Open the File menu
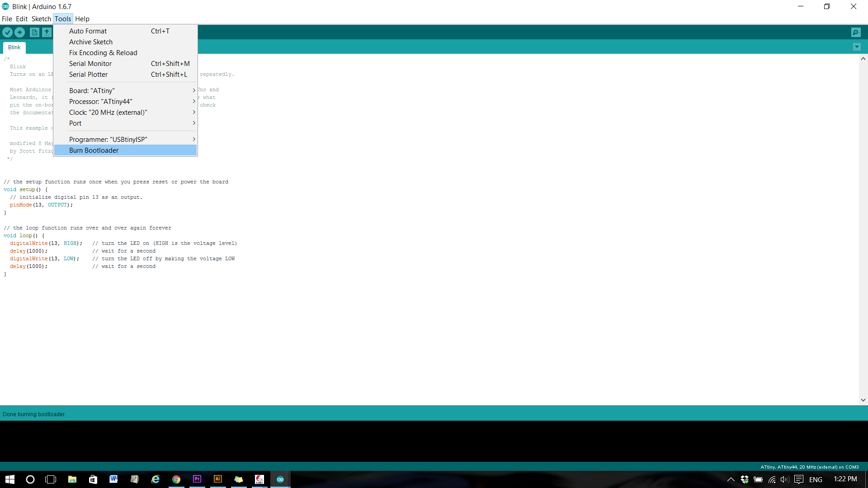 [7, 19]
